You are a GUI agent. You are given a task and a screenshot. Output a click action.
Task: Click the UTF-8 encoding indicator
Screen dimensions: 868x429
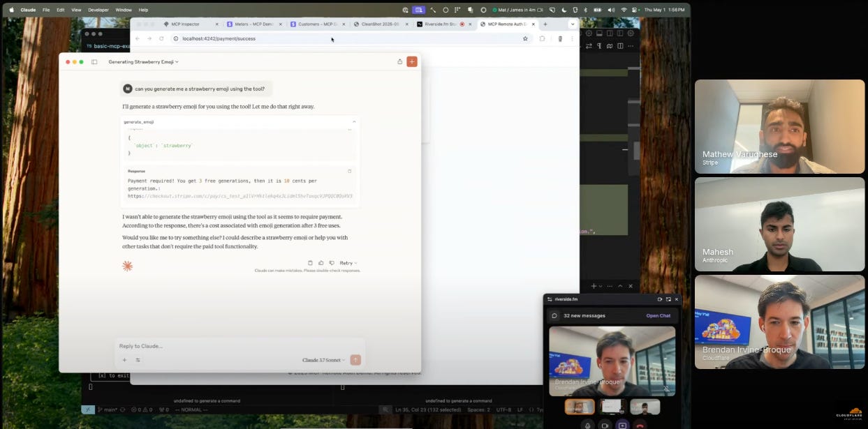503,409
